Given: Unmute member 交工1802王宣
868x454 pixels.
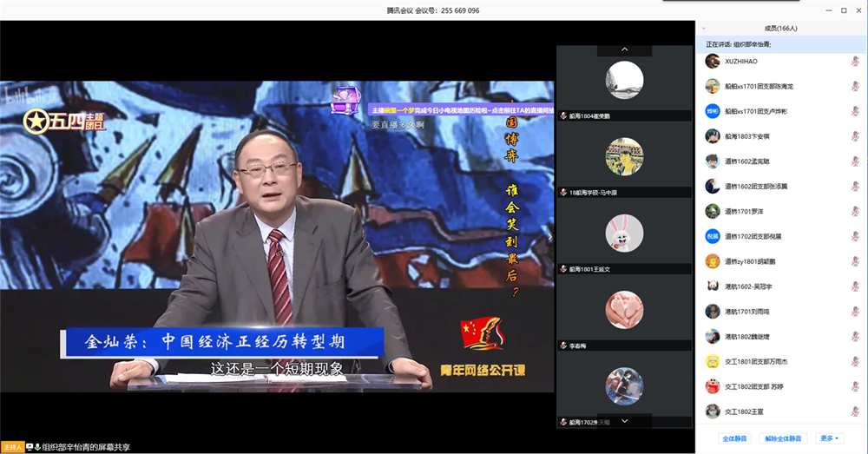Looking at the screenshot, I should coord(855,411).
